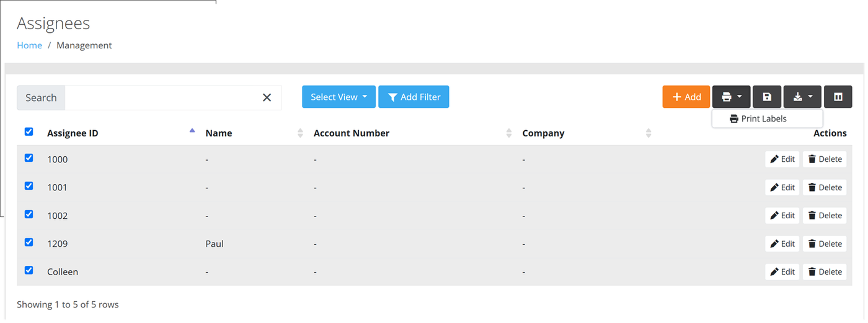Edit assignee 1209
The height and width of the screenshot is (323, 868).
tap(782, 244)
